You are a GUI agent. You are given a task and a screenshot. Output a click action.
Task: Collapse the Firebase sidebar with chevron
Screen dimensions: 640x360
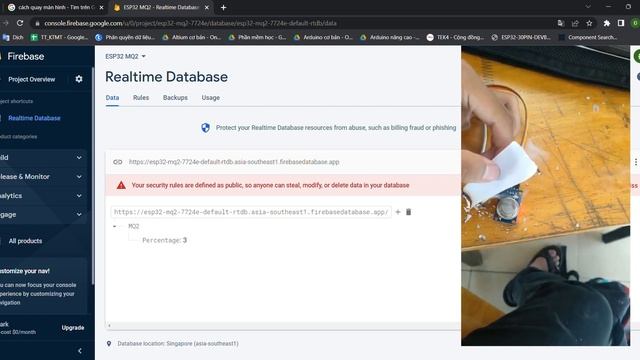click(x=80, y=351)
